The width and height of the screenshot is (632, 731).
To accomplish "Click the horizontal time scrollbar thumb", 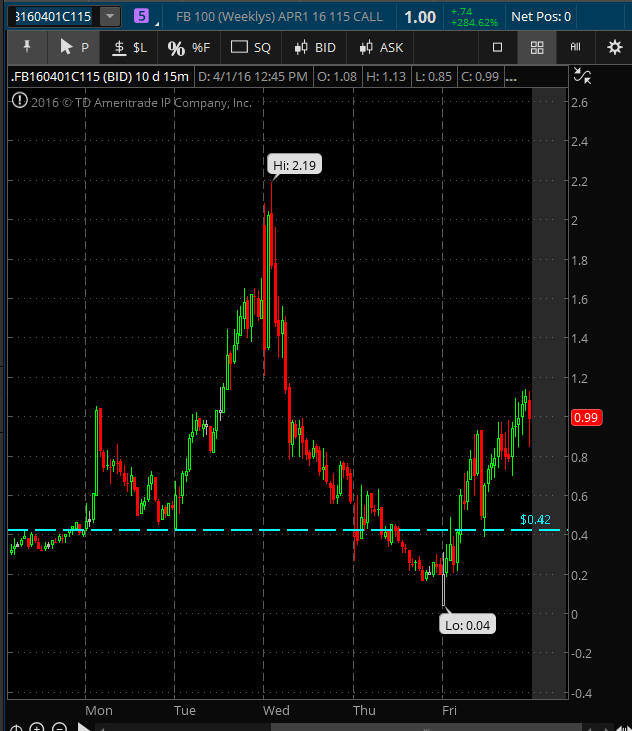I will coord(426,728).
